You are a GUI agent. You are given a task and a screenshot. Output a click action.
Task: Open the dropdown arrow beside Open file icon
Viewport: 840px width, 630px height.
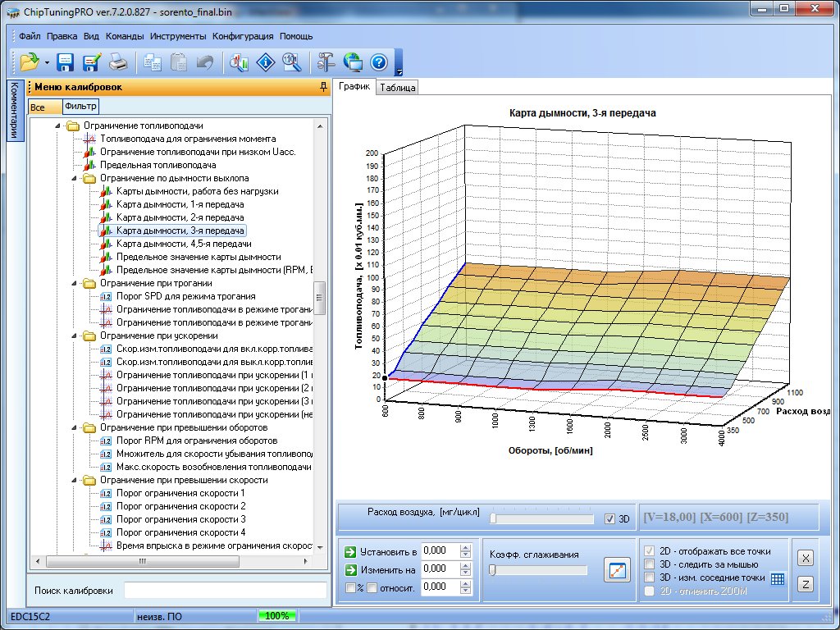point(47,62)
